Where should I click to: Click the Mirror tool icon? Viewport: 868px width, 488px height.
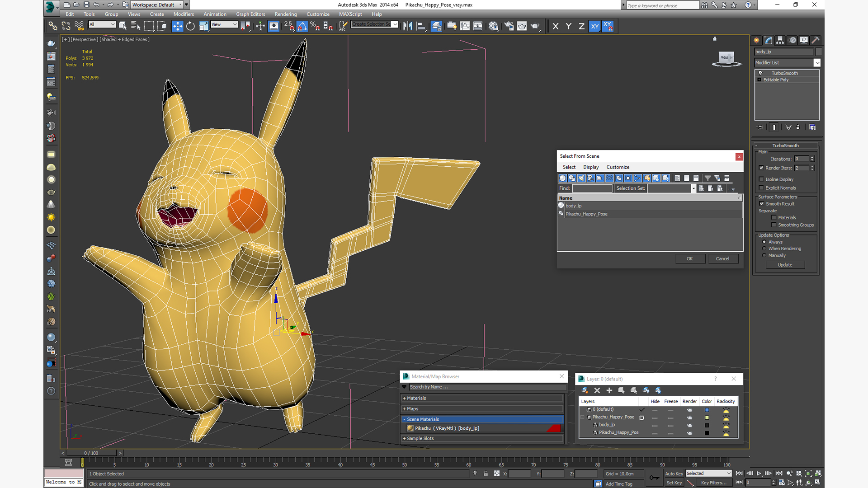click(408, 26)
